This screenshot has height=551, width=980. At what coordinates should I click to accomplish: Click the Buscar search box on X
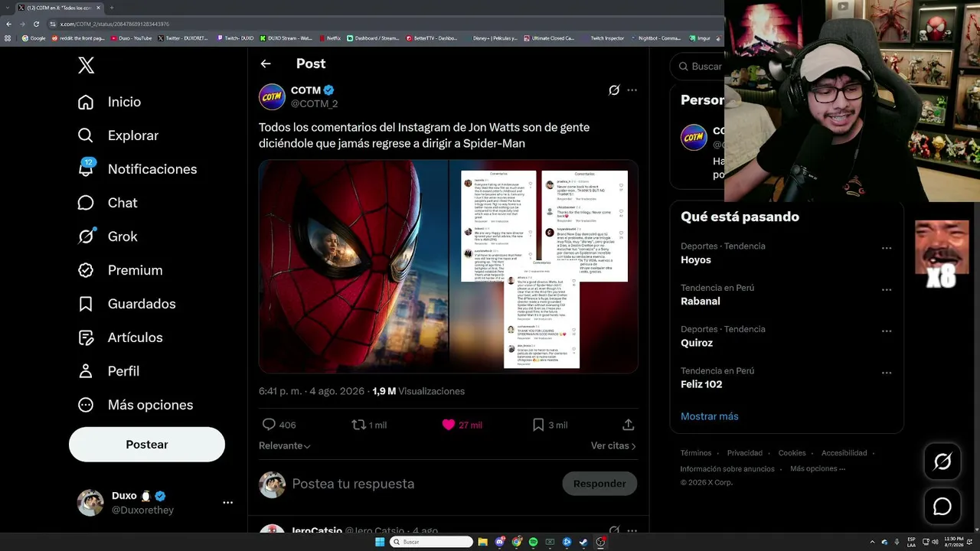click(x=697, y=67)
